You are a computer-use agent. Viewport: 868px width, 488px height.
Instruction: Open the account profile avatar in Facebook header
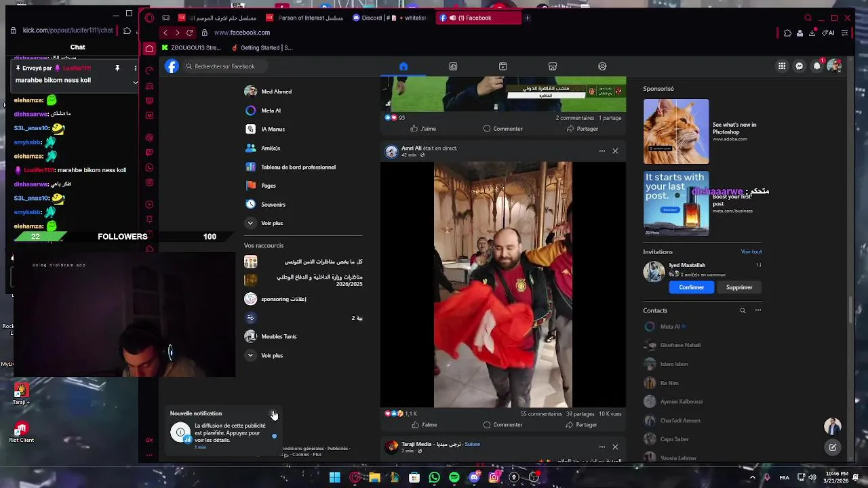pyautogui.click(x=834, y=66)
